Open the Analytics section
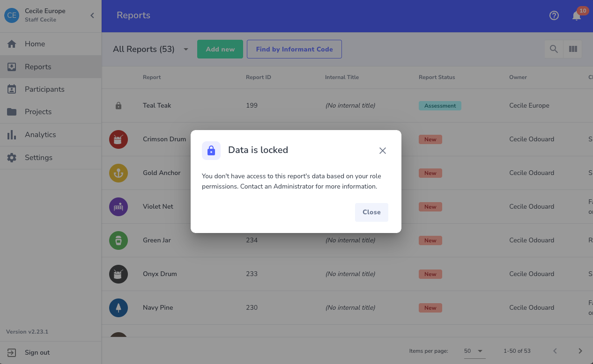 click(x=40, y=135)
